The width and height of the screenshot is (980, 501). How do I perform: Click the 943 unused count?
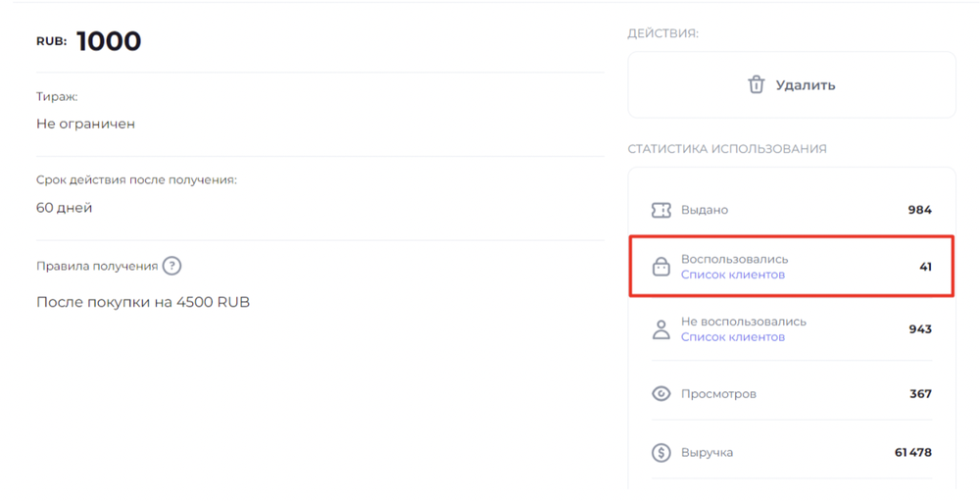tap(920, 329)
